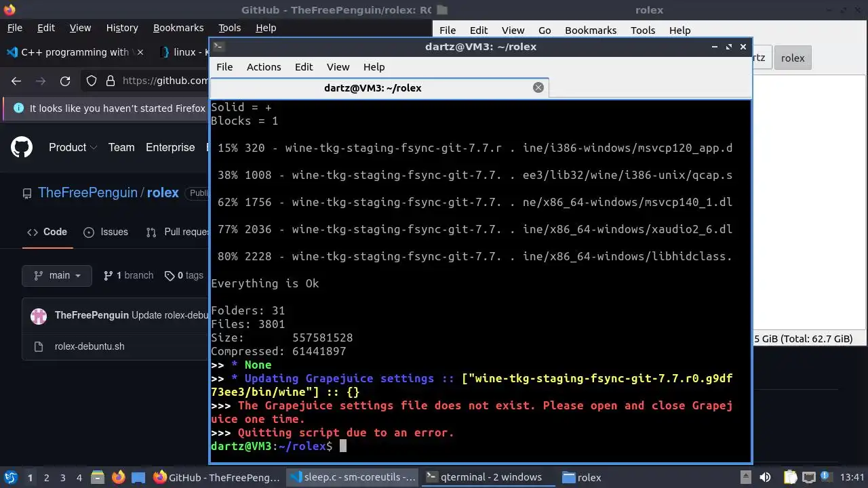The width and height of the screenshot is (868, 488).
Task: Click TheFreePenguin commit author avatar
Action: pos(39,315)
